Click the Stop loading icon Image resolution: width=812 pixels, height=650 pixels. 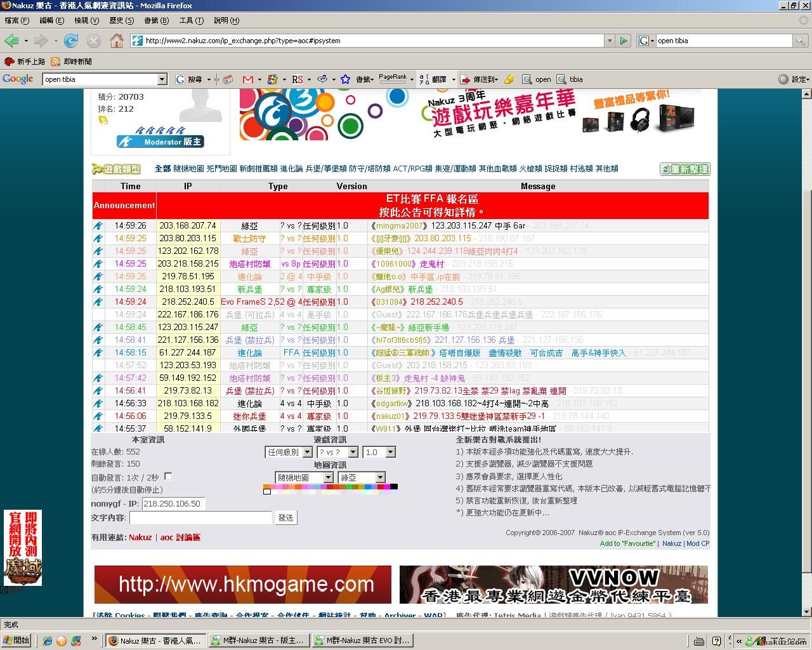94,41
